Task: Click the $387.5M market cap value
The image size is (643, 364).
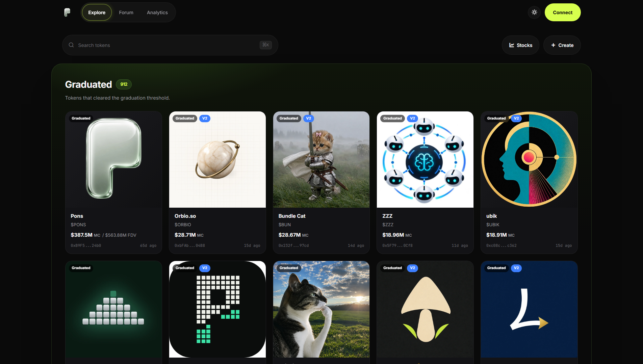Action: point(81,235)
